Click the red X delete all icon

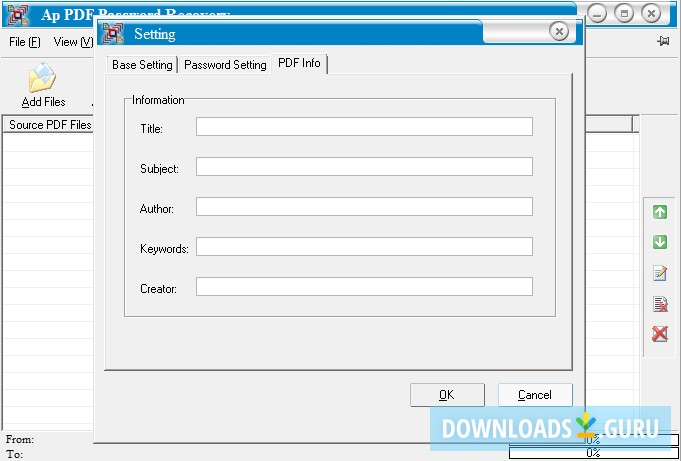[660, 334]
